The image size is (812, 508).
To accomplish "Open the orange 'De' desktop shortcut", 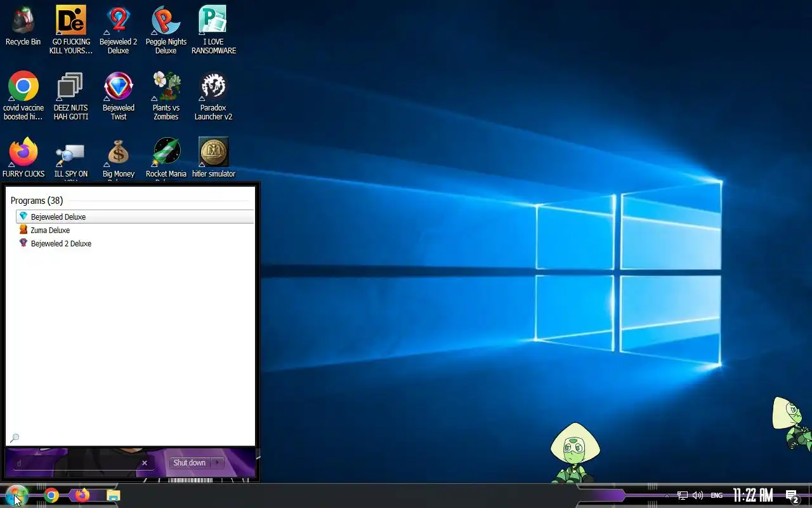I will [70, 29].
